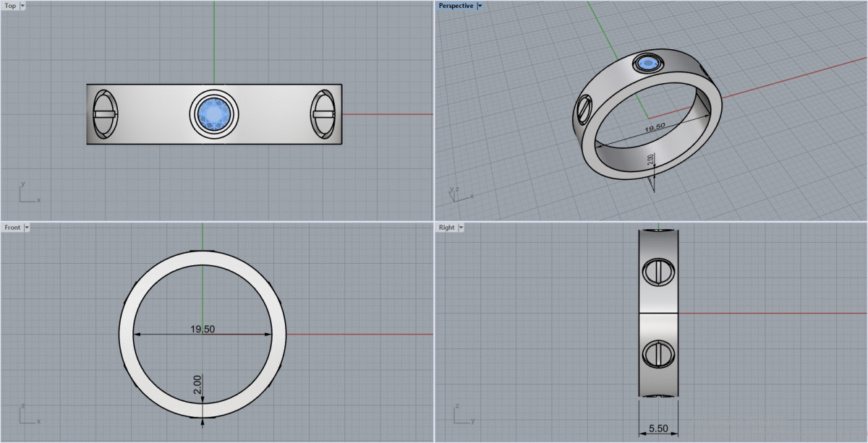Activate the Top viewport title label
This screenshot has height=443, width=868.
pos(10,6)
